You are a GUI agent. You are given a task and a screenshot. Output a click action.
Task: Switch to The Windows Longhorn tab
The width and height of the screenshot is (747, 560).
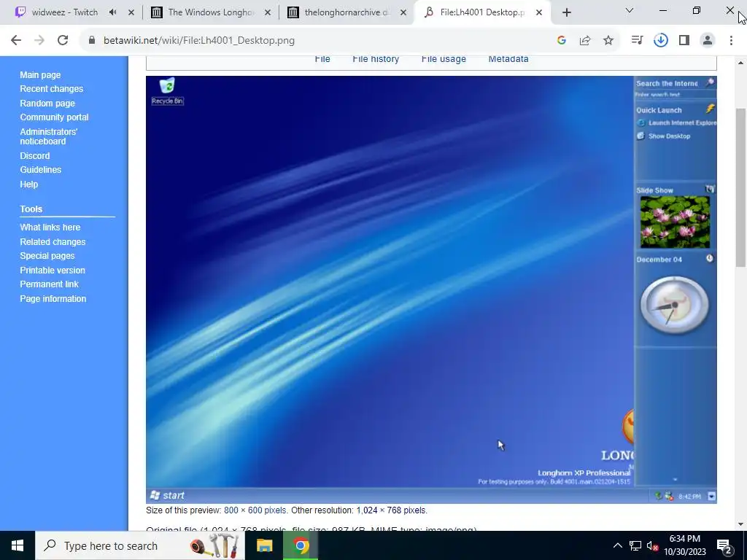(x=212, y=12)
